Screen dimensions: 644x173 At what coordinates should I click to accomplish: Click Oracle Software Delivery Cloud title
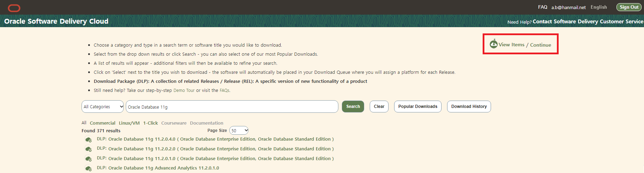tap(56, 21)
